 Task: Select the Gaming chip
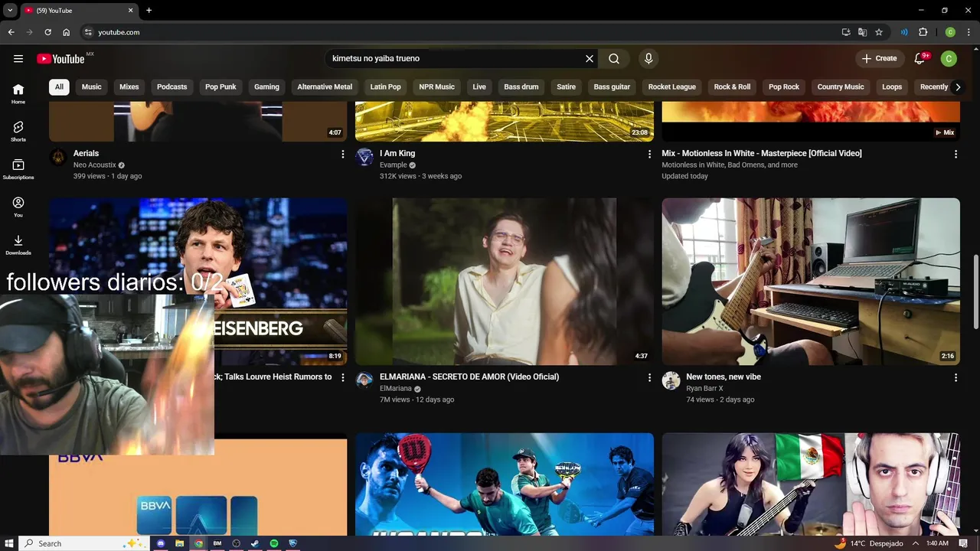(x=266, y=86)
